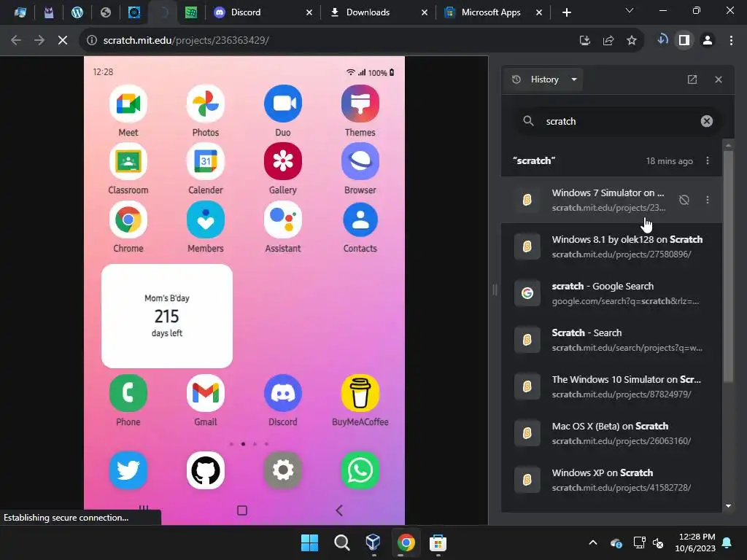Toggle the Chrome side panel
Screen dimensions: 747x560
coord(684,41)
